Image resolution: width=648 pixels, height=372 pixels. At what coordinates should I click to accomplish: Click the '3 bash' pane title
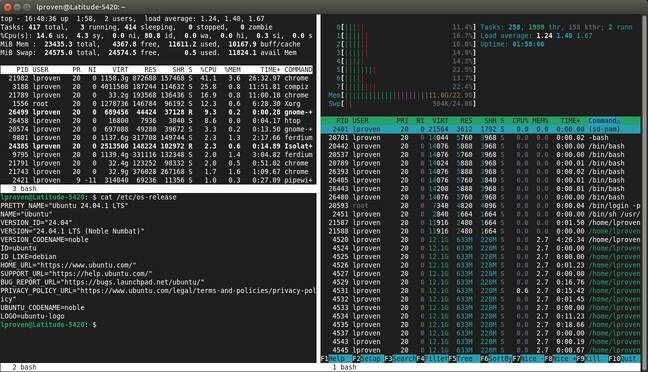click(24, 188)
